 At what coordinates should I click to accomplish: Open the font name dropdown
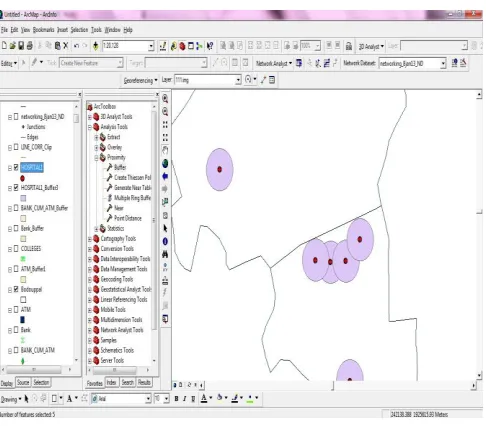(148, 399)
